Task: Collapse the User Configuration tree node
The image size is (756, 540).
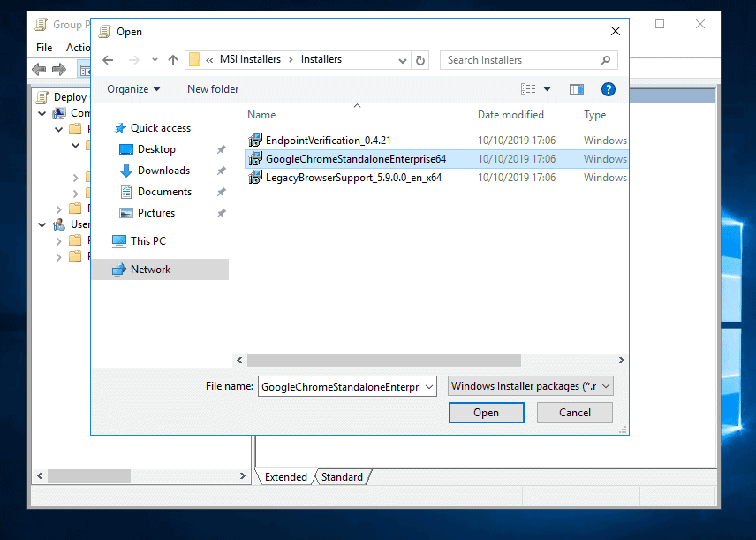Action: pos(42,224)
